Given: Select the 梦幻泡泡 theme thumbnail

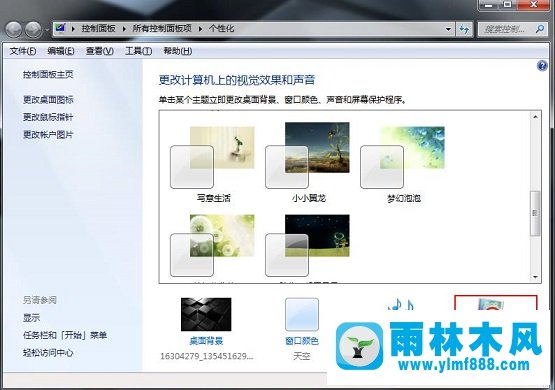Looking at the screenshot, I should pos(403,157).
